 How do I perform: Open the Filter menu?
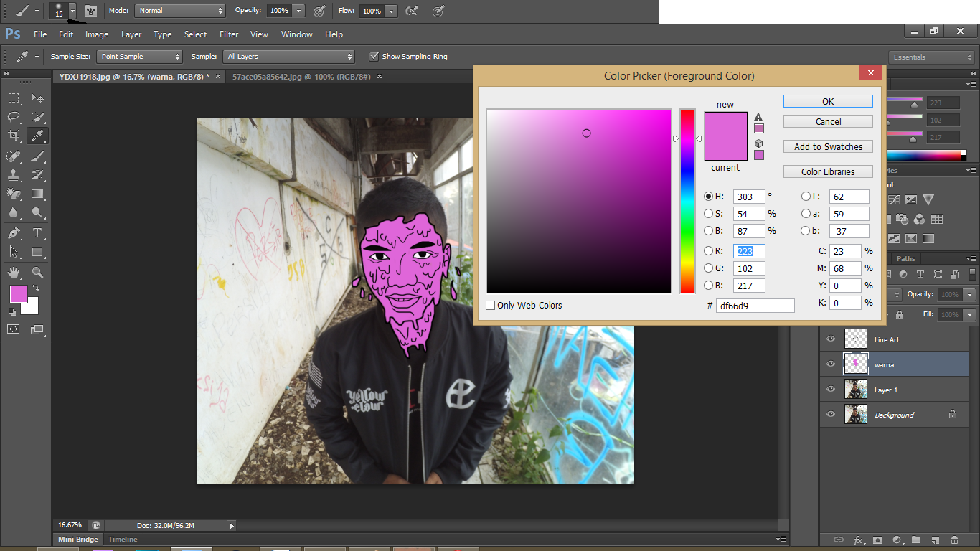228,34
